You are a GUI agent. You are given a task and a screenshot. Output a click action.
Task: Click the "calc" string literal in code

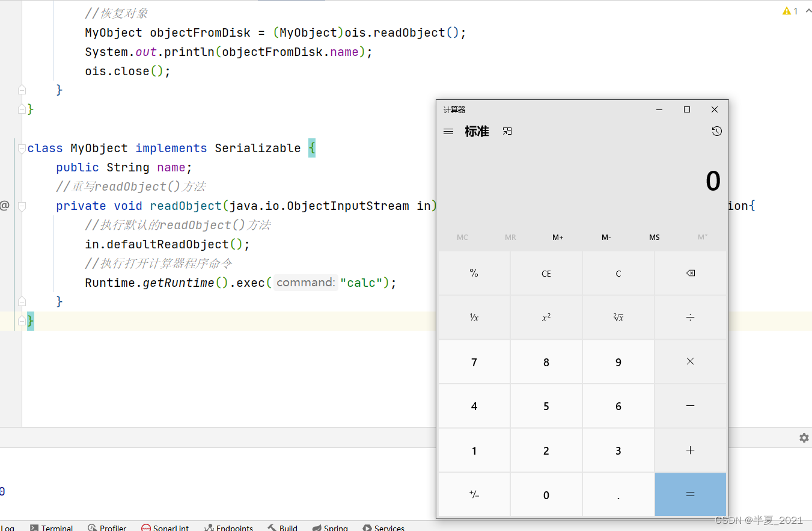(361, 283)
